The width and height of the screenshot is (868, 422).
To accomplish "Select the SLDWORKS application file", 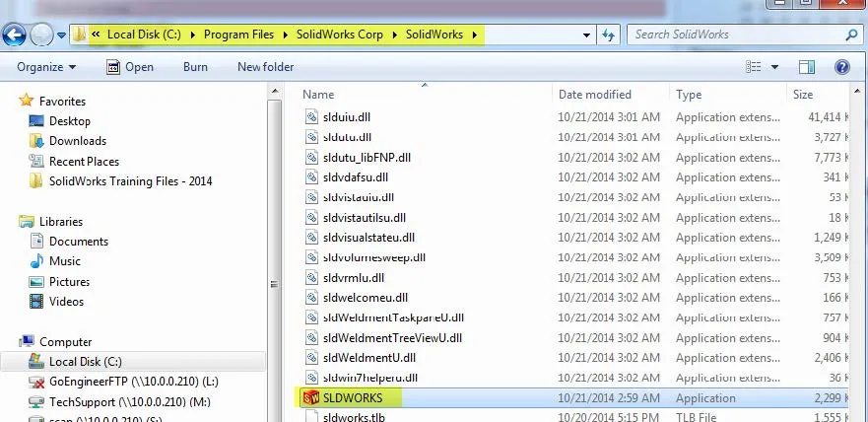I will point(573,398).
